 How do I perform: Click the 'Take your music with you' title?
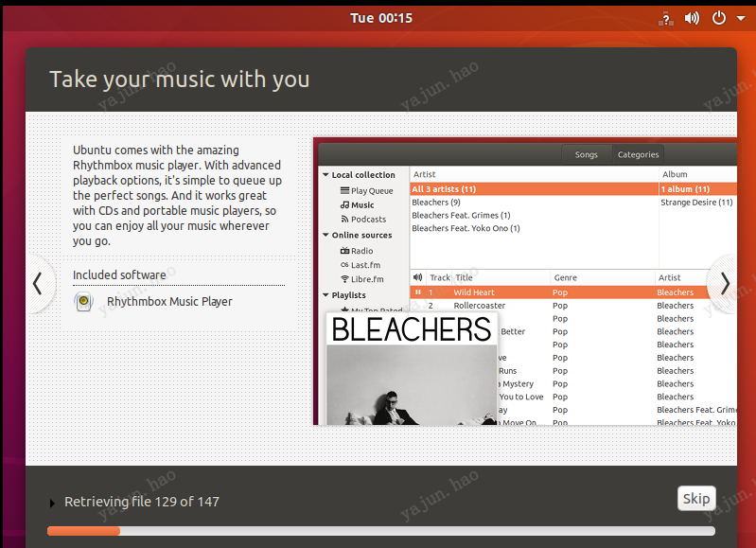click(180, 80)
